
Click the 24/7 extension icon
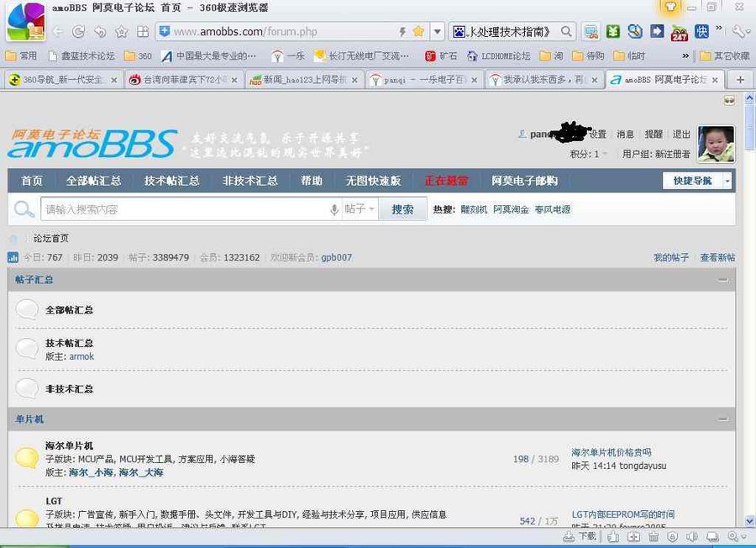click(x=679, y=32)
